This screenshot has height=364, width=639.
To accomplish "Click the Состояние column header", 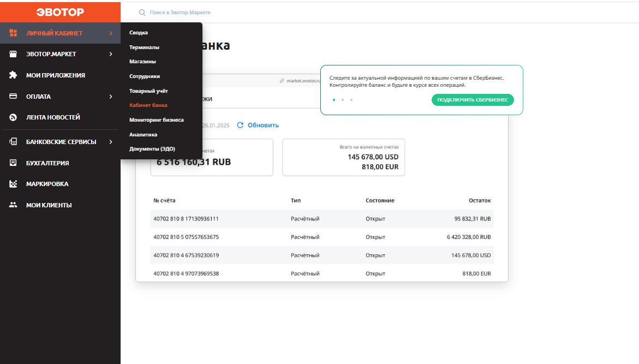I will click(x=380, y=200).
